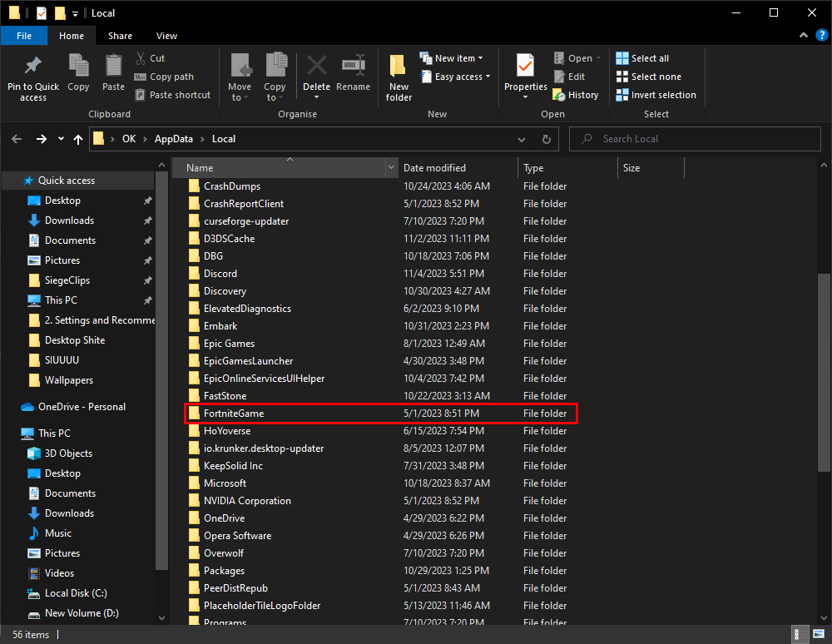This screenshot has width=832, height=644.
Task: Switch to the View tab
Action: (x=166, y=36)
